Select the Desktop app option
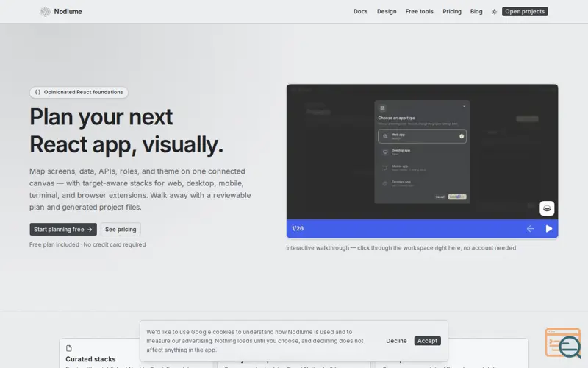 click(422, 152)
